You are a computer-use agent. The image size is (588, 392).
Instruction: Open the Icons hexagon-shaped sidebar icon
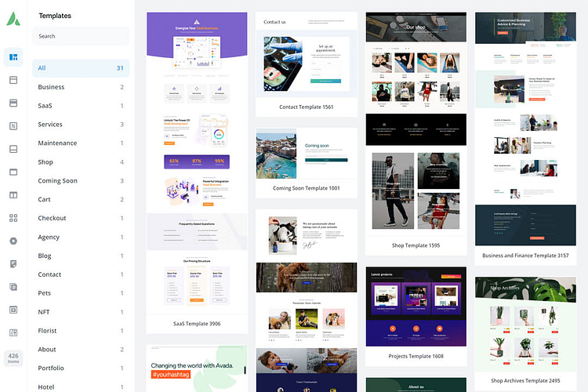(13, 241)
